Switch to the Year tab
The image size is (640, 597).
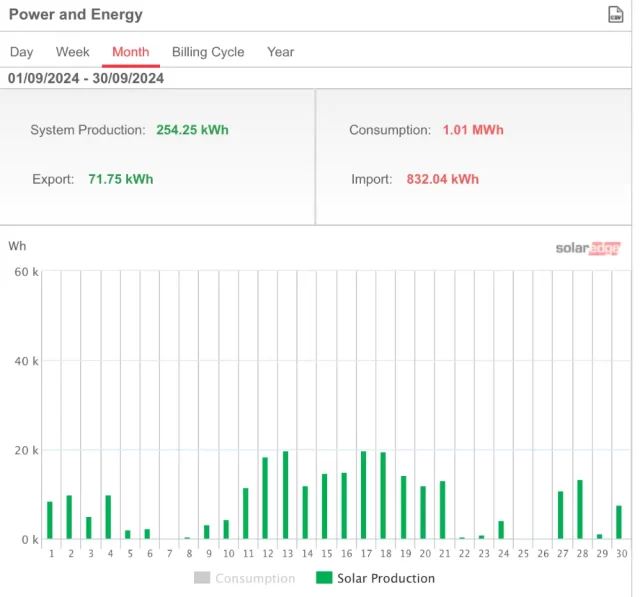tap(280, 52)
